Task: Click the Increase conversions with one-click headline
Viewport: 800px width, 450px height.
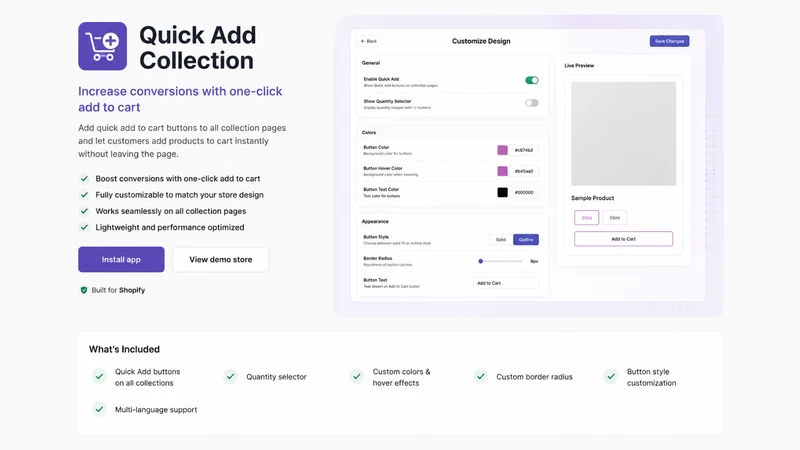Action: click(180, 99)
